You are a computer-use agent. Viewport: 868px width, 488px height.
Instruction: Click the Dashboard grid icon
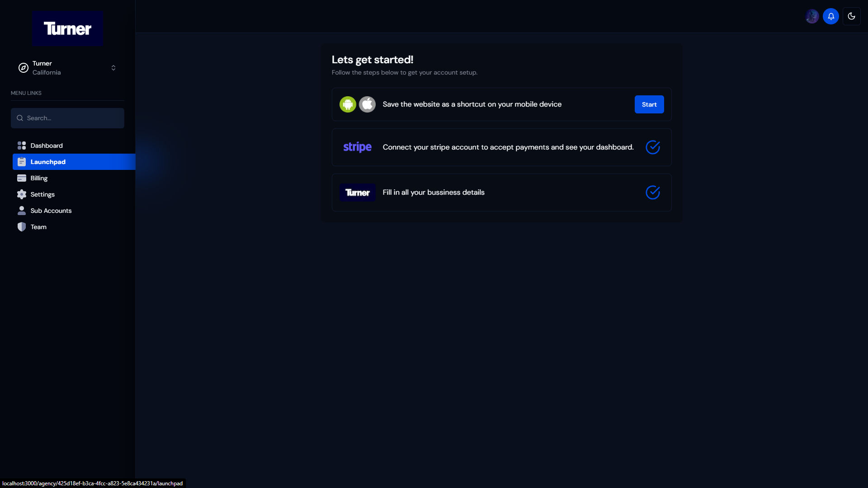tap(21, 145)
